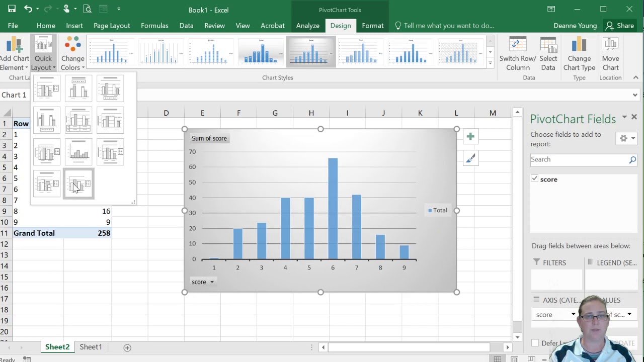Collapse the ribbon

tap(635, 77)
